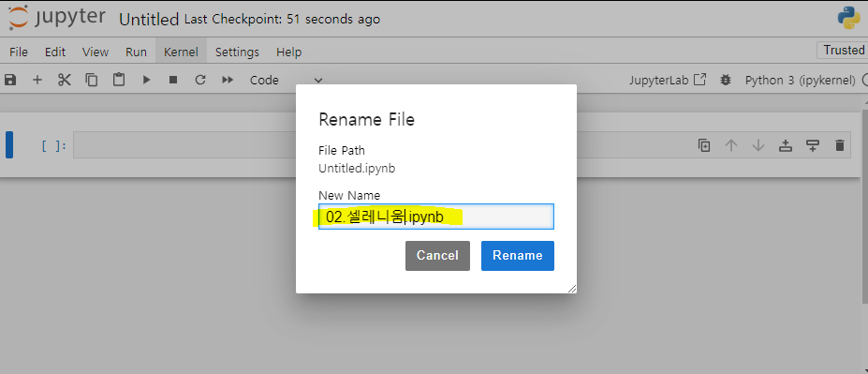
Task: Interrupt the kernel with the stop icon
Action: click(173, 81)
